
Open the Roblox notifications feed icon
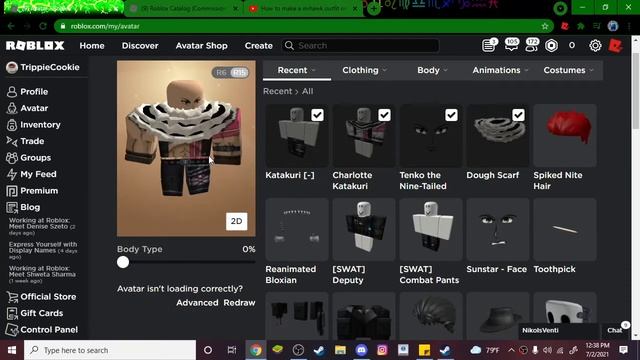point(489,45)
